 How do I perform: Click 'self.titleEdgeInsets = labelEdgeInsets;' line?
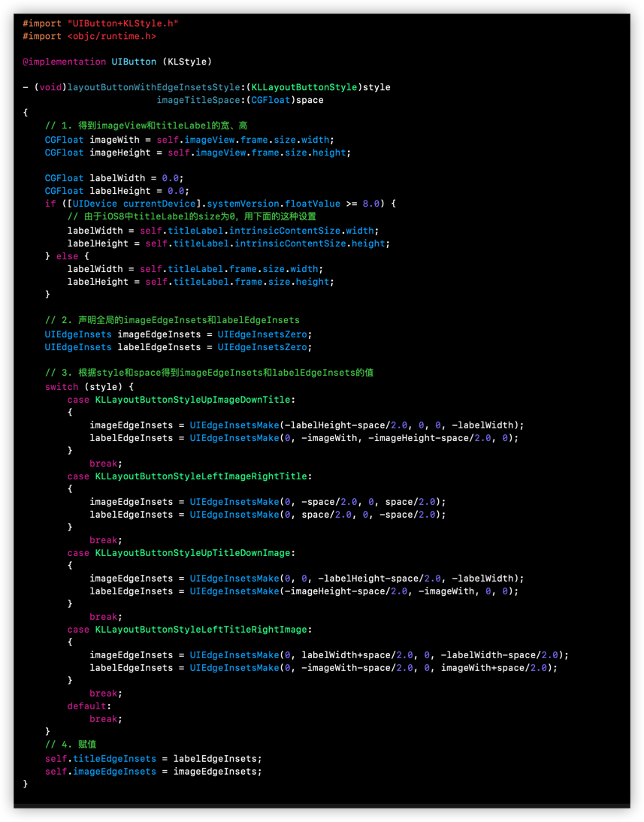click(x=153, y=759)
